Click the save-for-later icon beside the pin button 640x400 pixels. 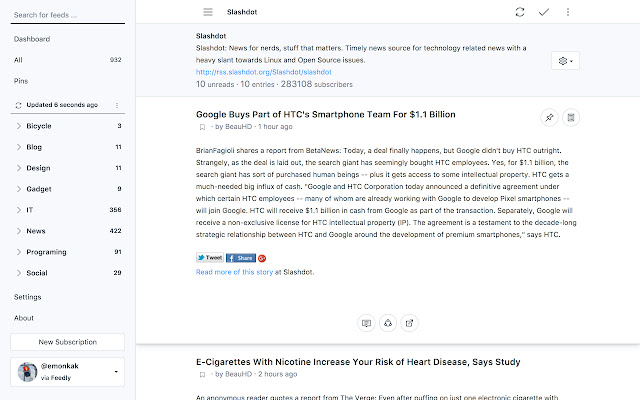(x=571, y=118)
